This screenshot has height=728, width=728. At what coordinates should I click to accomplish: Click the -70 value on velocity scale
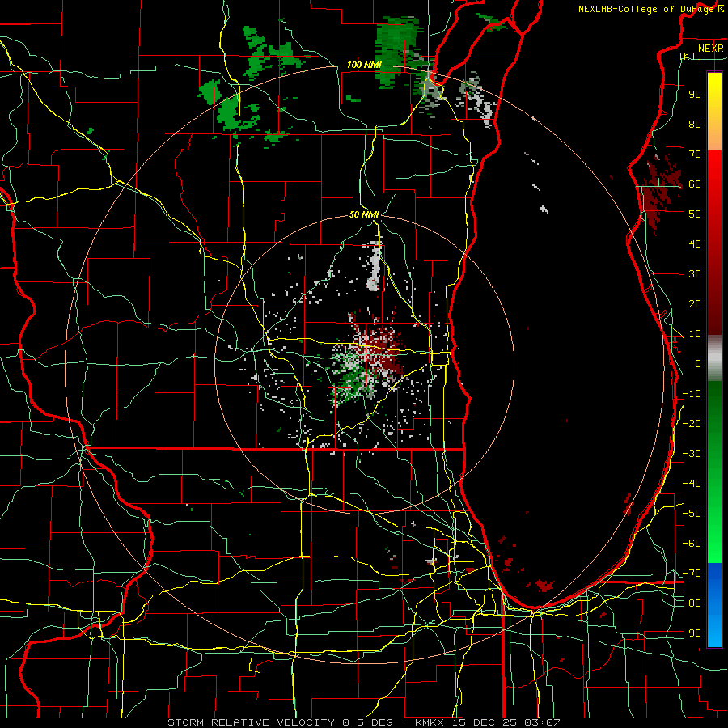(x=692, y=574)
